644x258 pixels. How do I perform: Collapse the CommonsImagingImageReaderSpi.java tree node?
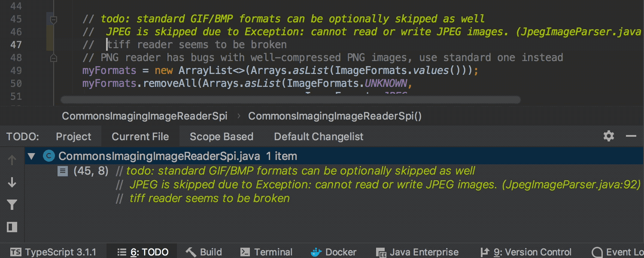coord(31,156)
